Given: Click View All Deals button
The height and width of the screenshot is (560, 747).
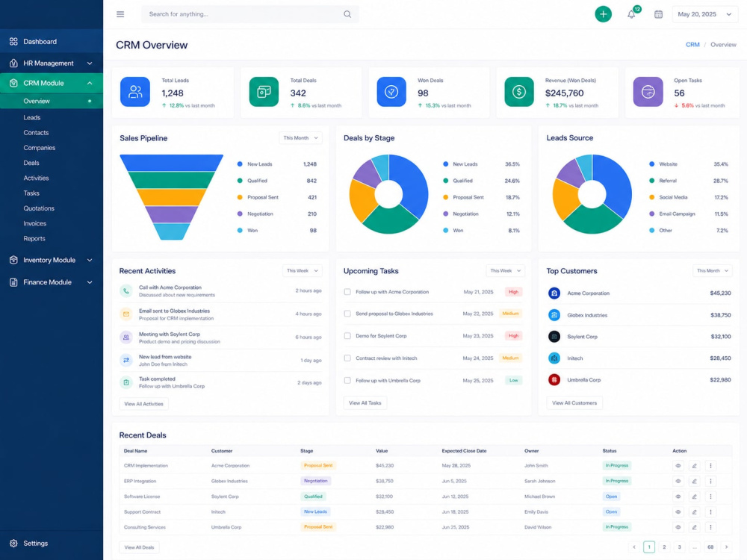Looking at the screenshot, I should [x=139, y=547].
